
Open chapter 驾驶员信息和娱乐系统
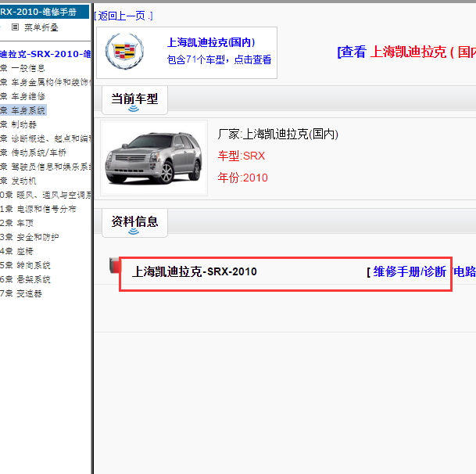pos(45,167)
